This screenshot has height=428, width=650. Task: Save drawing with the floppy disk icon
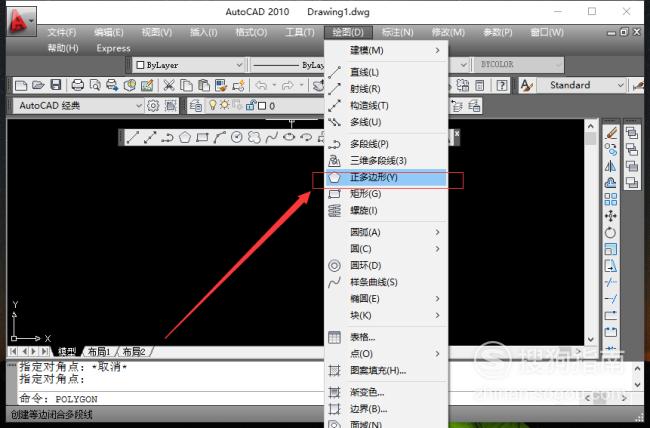pyautogui.click(x=56, y=85)
